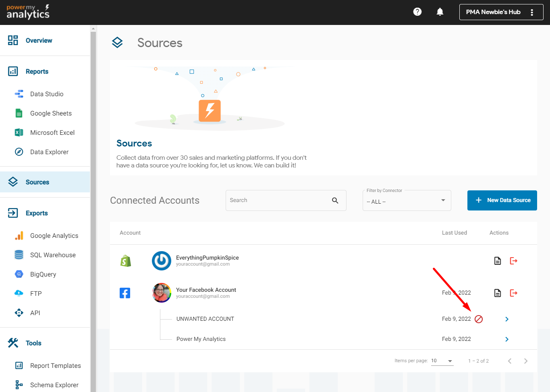This screenshot has width=550, height=392.
Task: Go to Overview in sidebar
Action: tap(39, 41)
